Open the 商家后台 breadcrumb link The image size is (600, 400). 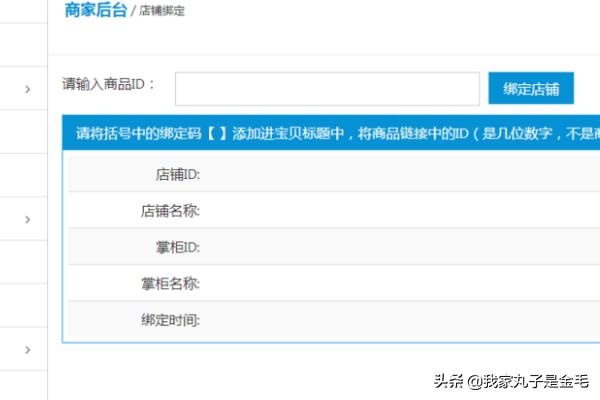pos(95,11)
